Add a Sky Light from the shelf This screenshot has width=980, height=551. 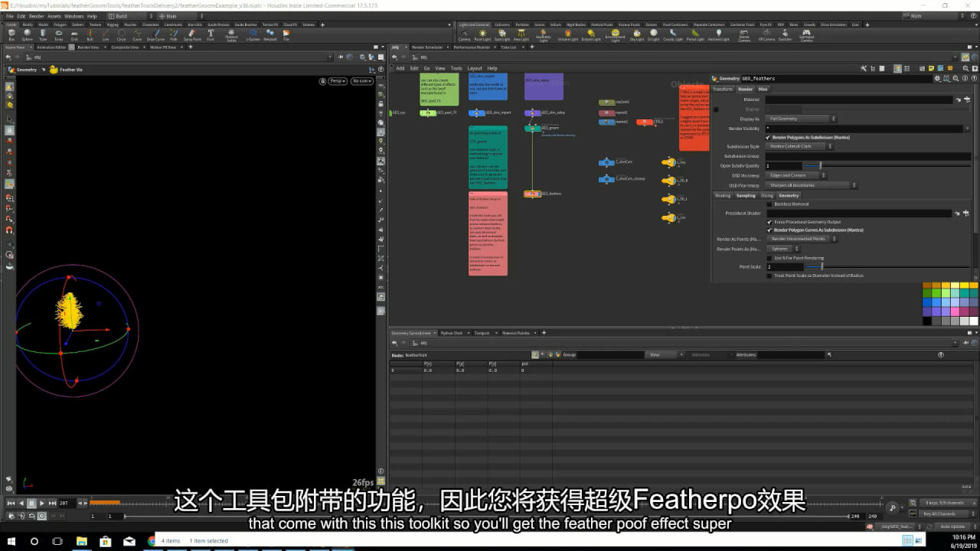tap(637, 35)
